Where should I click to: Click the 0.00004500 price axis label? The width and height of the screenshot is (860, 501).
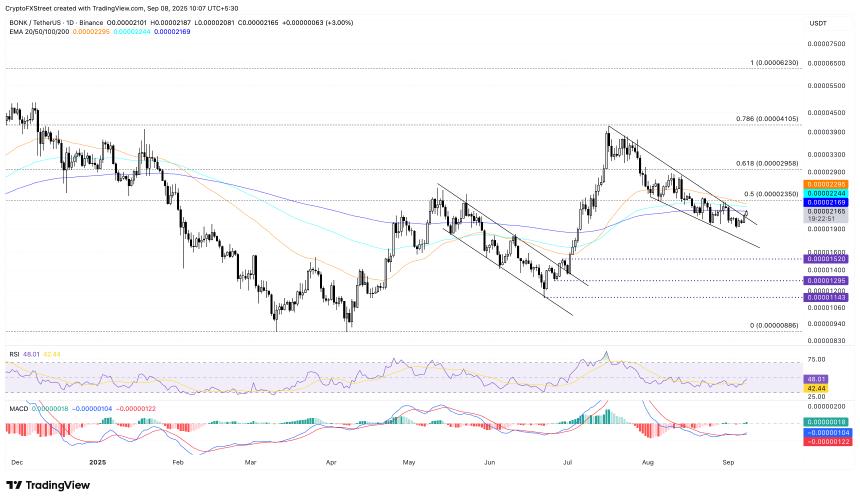pyautogui.click(x=826, y=113)
